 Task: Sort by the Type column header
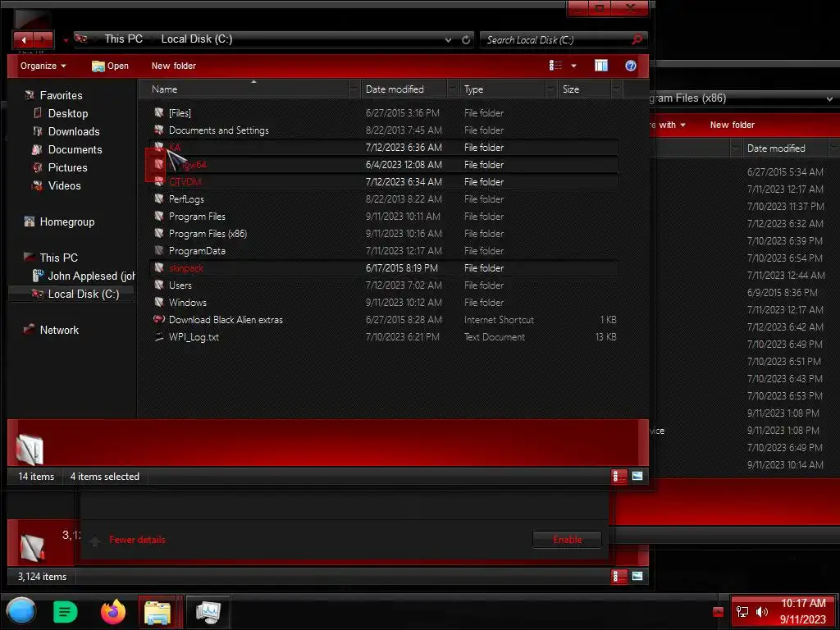pos(502,89)
